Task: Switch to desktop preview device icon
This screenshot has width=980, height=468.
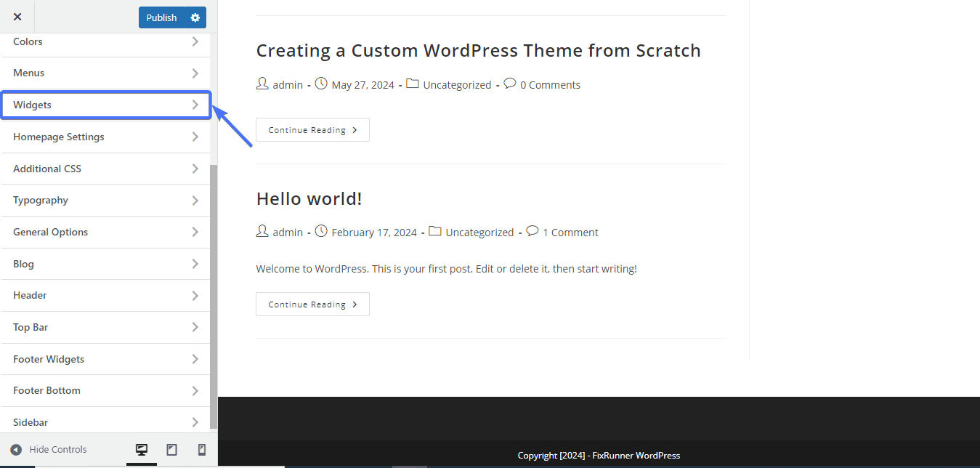Action: 142,451
